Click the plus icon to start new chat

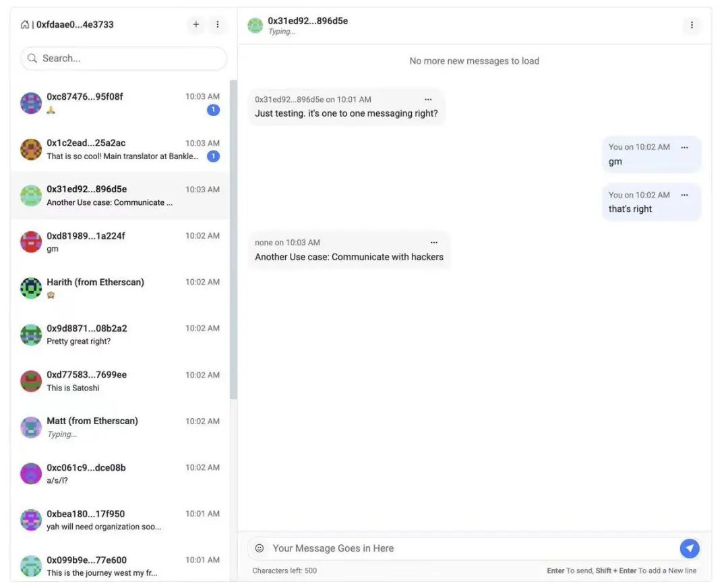coord(196,25)
